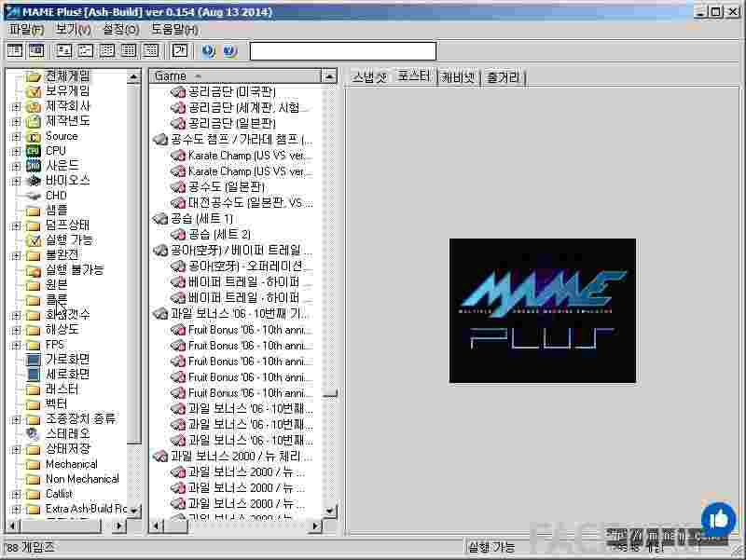Switch to the 캐비넷 tab
The width and height of the screenshot is (746, 560).
pyautogui.click(x=458, y=76)
